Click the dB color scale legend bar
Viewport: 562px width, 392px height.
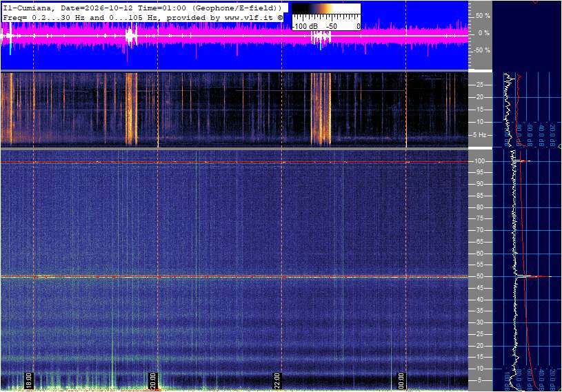tap(326, 9)
